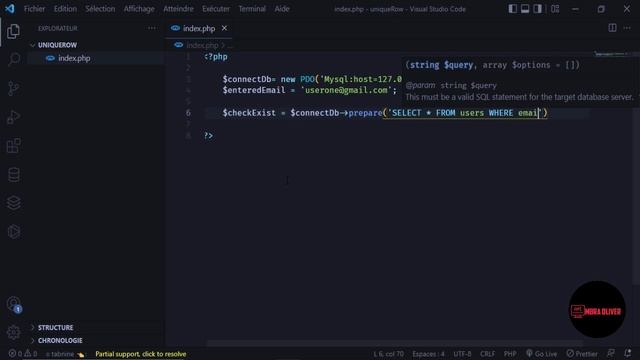Open the Atteindre menu

pos(178,9)
